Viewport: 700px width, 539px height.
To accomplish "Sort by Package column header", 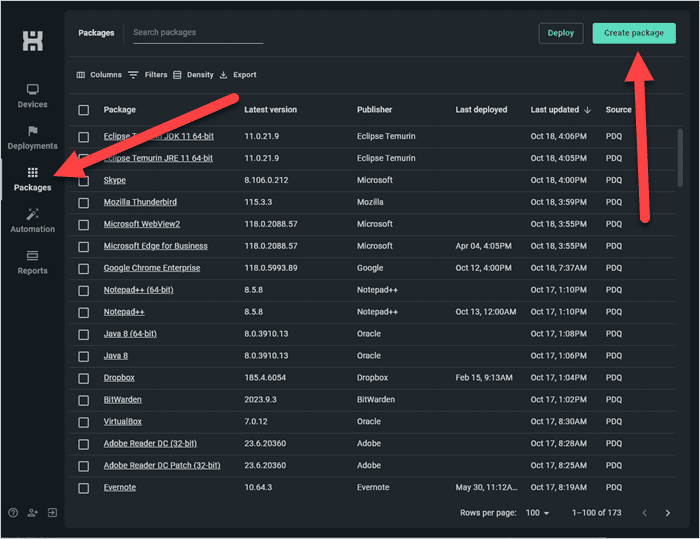I will coord(120,110).
